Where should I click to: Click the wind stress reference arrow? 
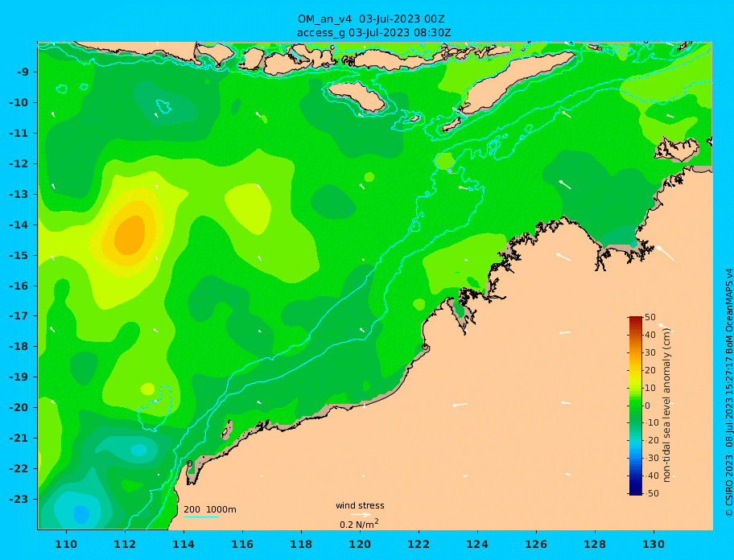point(361,515)
